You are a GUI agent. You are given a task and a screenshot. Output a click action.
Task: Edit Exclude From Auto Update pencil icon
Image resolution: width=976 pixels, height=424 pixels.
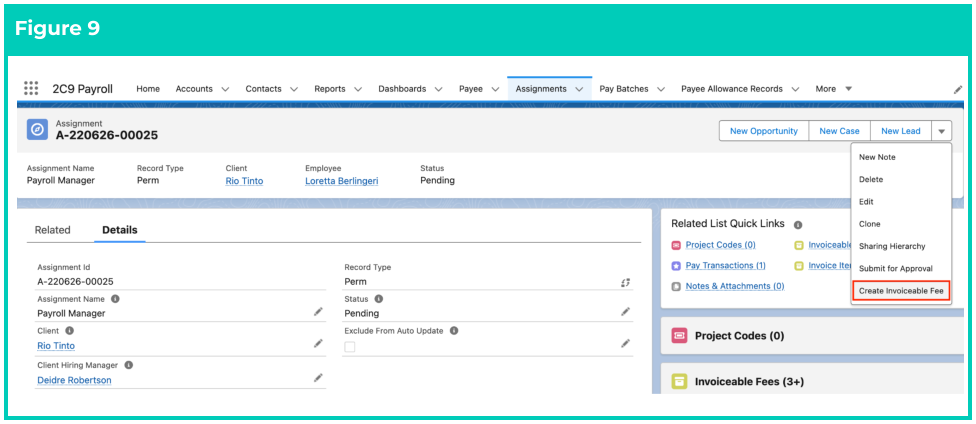(626, 343)
